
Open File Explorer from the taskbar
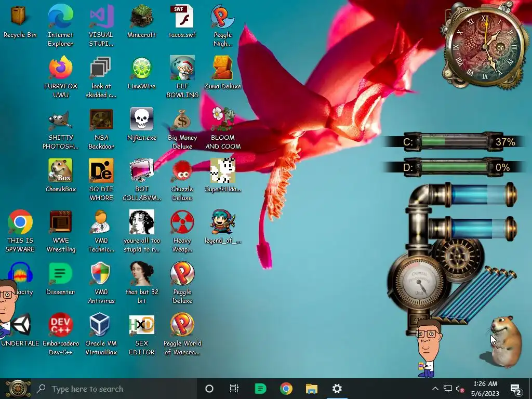click(x=312, y=389)
